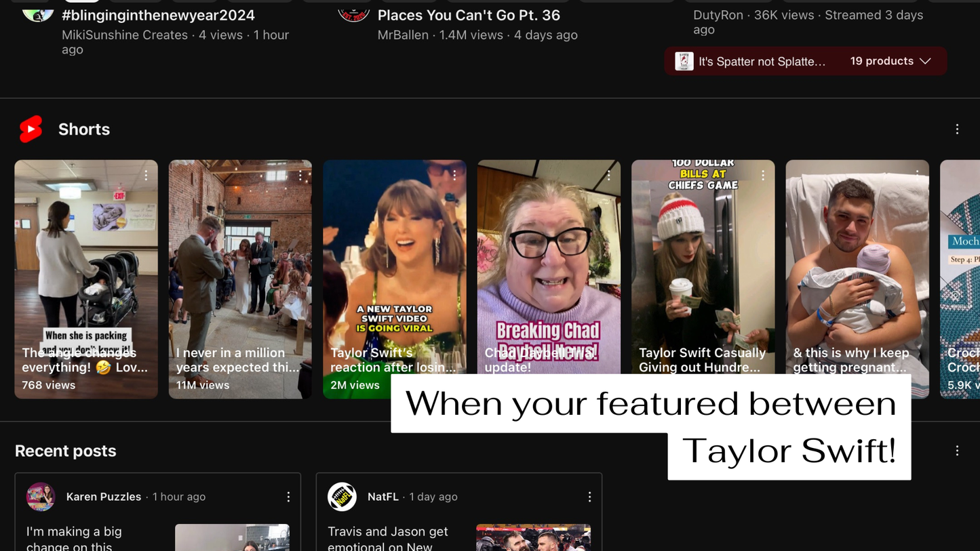980x551 pixels.
Task: Open the Recent posts section three-dot menu
Action: pyautogui.click(x=957, y=451)
